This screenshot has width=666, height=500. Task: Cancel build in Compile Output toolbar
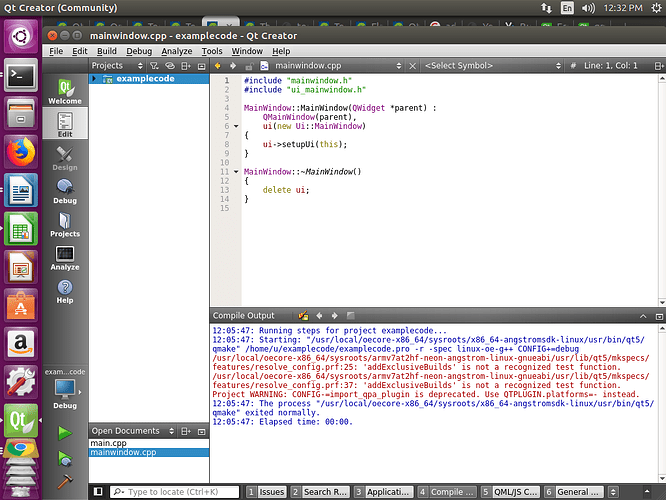point(350,316)
